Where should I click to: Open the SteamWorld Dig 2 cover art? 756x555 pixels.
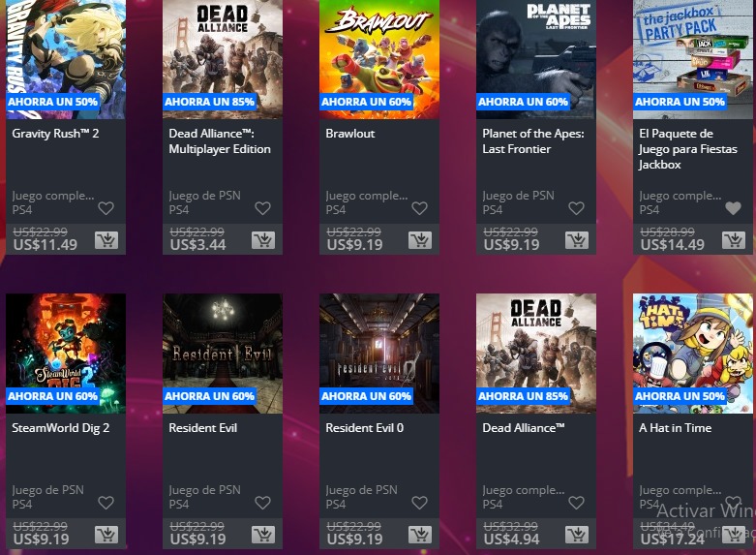(66, 354)
